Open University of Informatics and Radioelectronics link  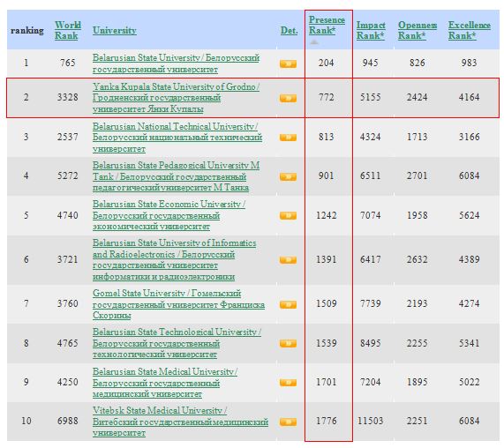(x=174, y=260)
